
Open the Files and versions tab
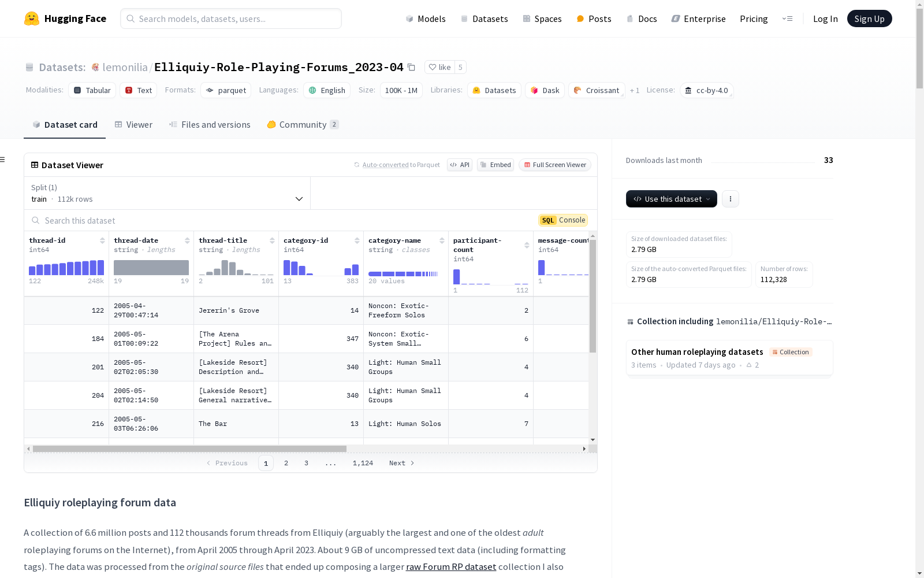[210, 125]
